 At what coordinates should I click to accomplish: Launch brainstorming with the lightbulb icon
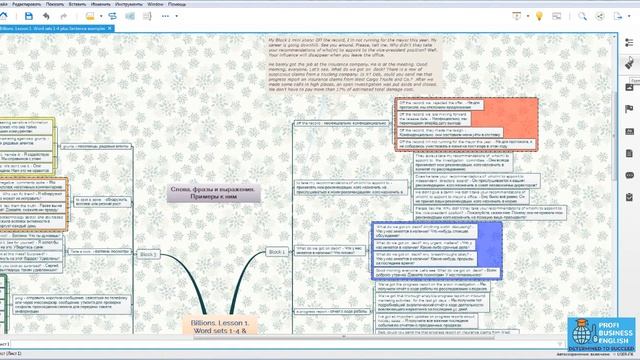tap(539, 16)
